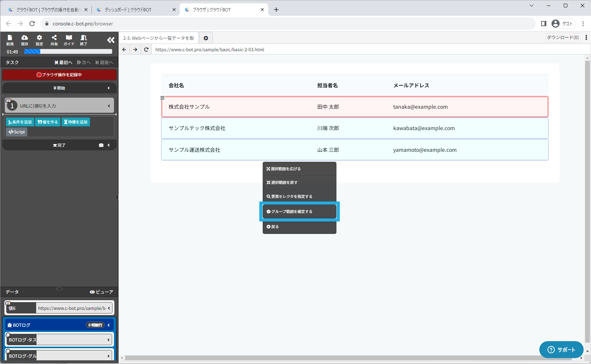Click the 待機を追加 button

pos(76,122)
